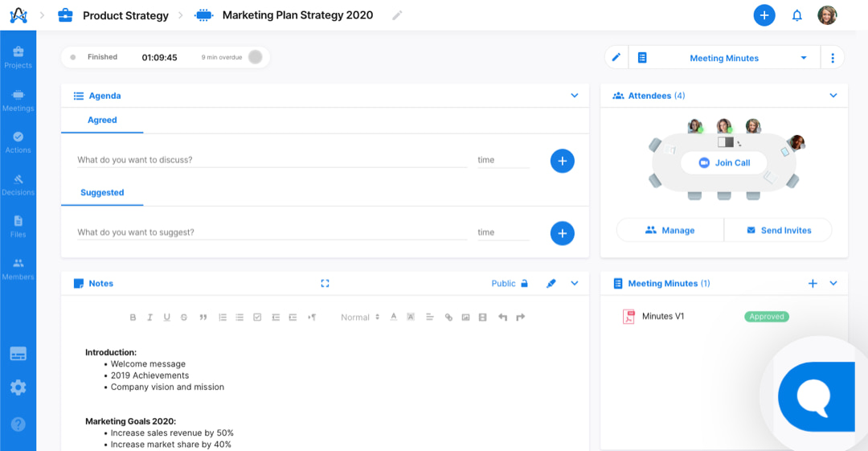Open the Normal text style dropdown

point(360,317)
